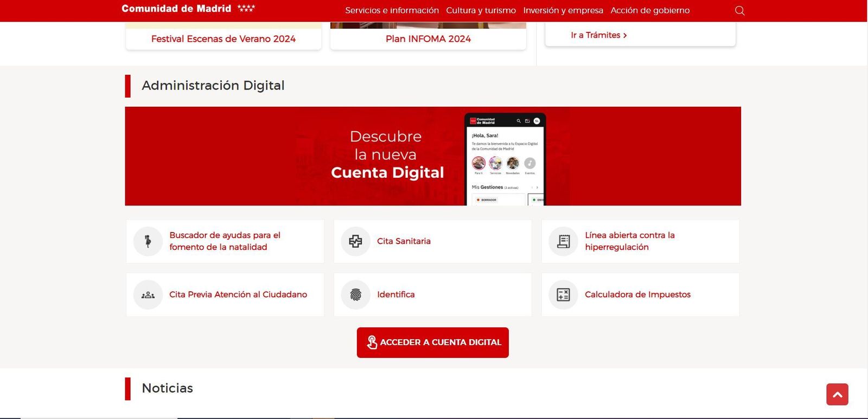The height and width of the screenshot is (419, 868).
Task: Click the phone mockup image in banner
Action: 505,159
